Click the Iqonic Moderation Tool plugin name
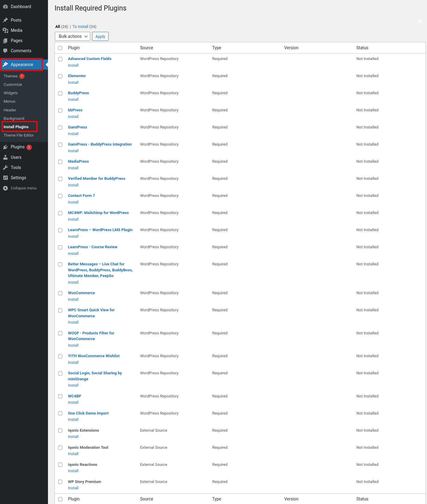This screenshot has height=504, width=427. coord(88,448)
